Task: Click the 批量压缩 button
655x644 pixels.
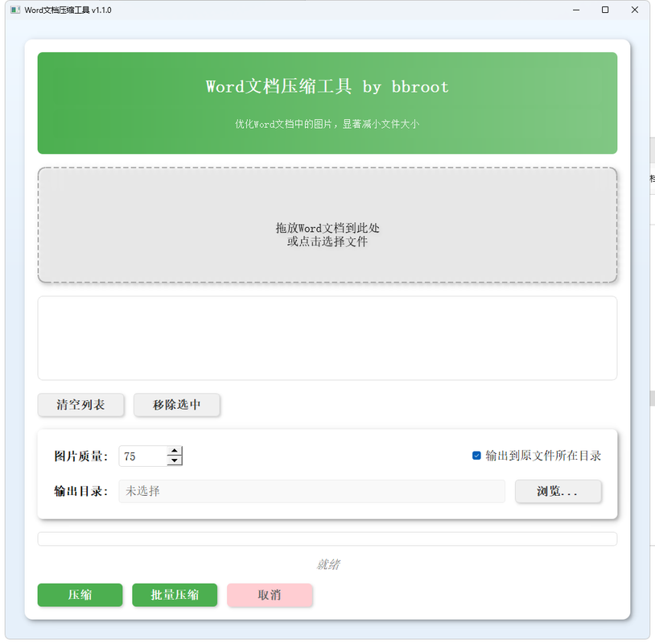Action: pyautogui.click(x=175, y=595)
